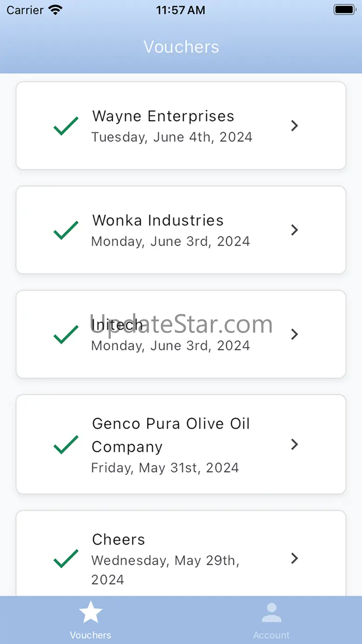Tap the Wi-Fi status icon
The width and height of the screenshot is (362, 644).
tap(55, 10)
